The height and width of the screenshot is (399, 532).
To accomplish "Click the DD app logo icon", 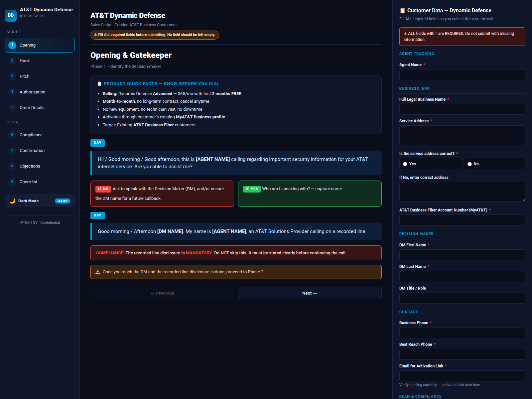I will tap(11, 16).
